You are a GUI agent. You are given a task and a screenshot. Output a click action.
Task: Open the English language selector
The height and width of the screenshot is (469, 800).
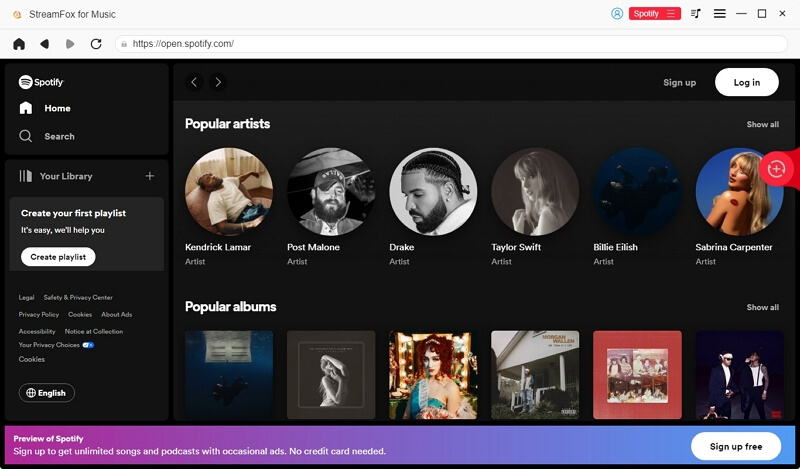pyautogui.click(x=46, y=393)
